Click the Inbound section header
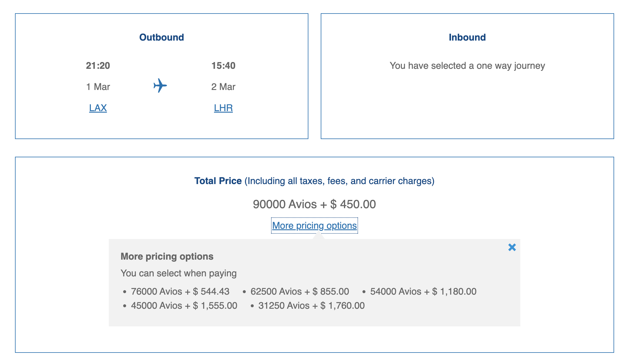The width and height of the screenshot is (625, 364). click(x=467, y=37)
